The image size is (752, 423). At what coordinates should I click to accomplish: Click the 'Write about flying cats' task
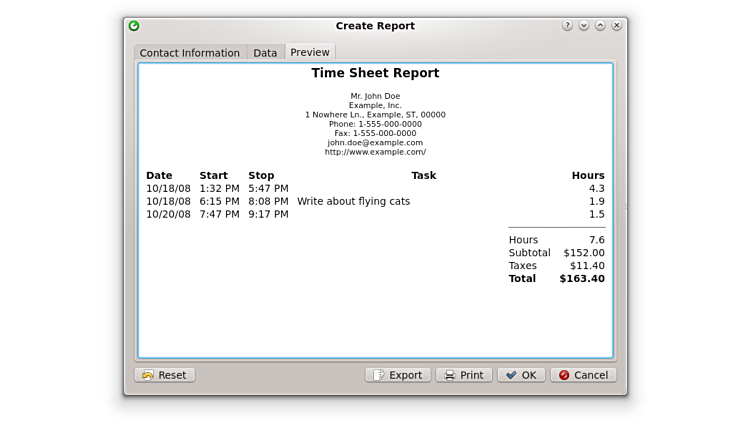(x=353, y=201)
